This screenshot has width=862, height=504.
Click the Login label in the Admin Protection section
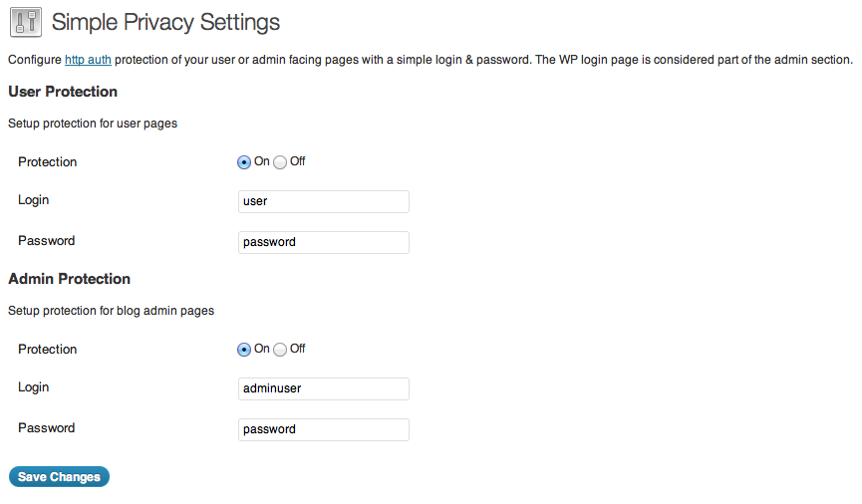34,387
